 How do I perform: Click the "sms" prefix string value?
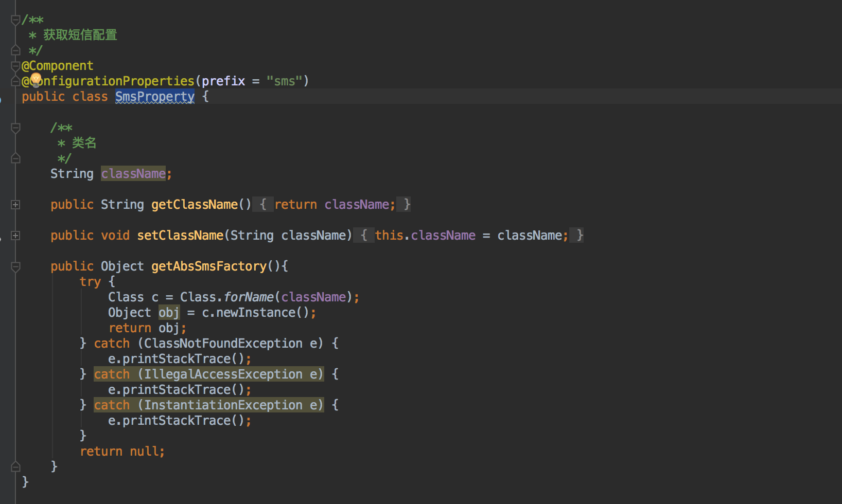(284, 81)
